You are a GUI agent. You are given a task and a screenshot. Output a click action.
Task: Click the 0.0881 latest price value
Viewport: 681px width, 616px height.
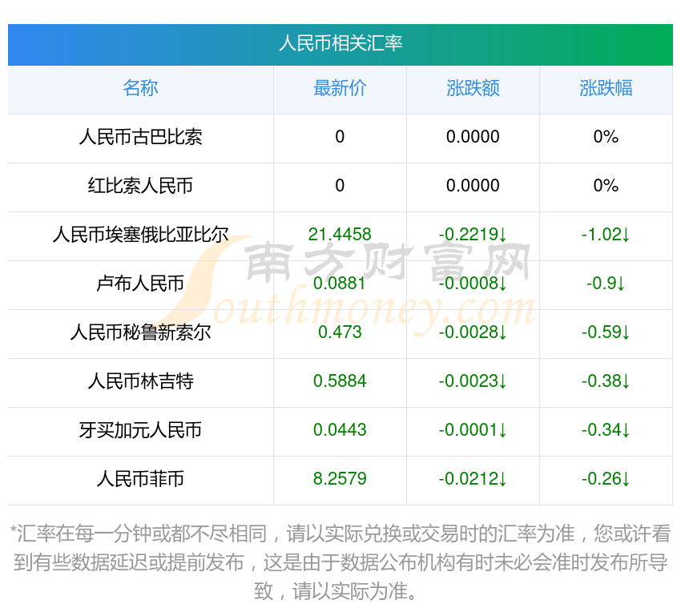(340, 284)
